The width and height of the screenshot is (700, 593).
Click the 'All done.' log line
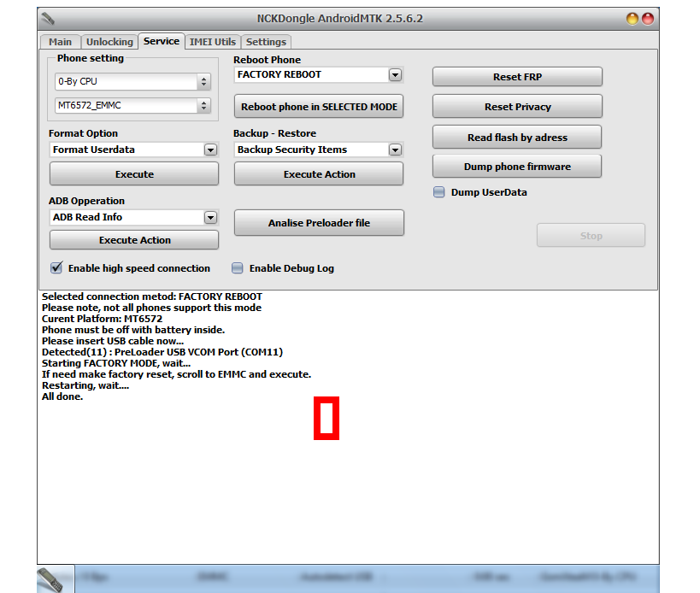[x=62, y=396]
